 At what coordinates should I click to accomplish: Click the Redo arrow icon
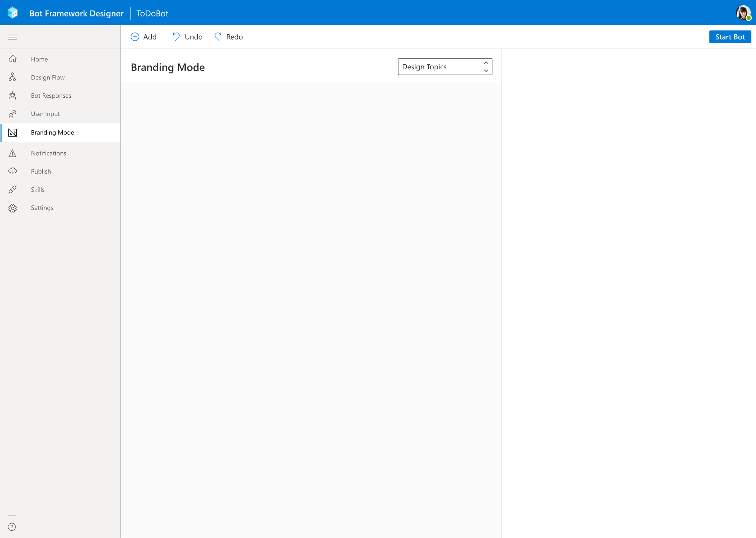tap(218, 37)
